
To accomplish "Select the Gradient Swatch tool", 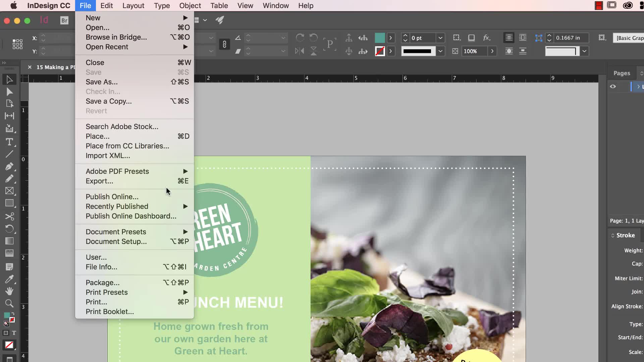I will pos(9,241).
